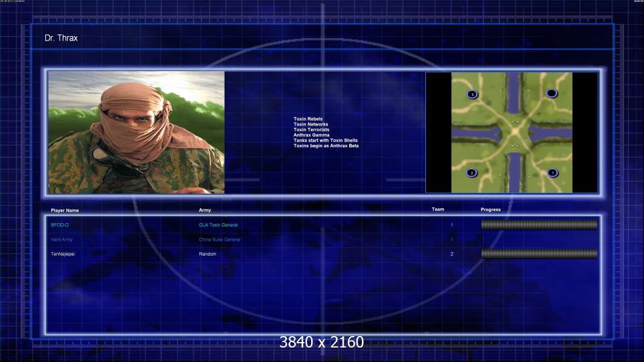This screenshot has width=644, height=362.
Task: Select the Hard Army player name
Action: (x=62, y=240)
